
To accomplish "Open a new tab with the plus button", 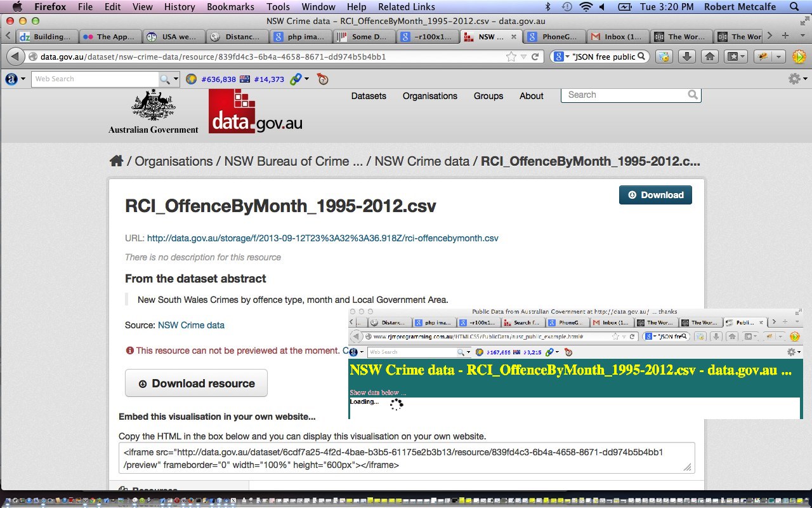I will click(785, 36).
